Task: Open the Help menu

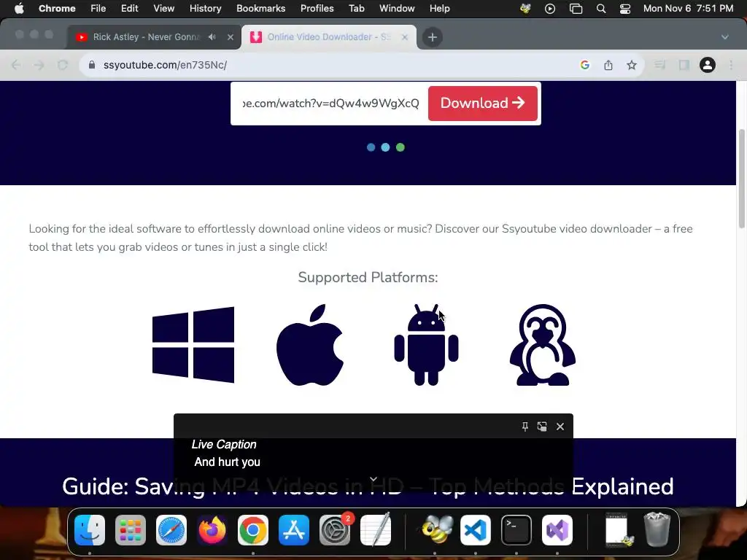Action: tap(439, 9)
